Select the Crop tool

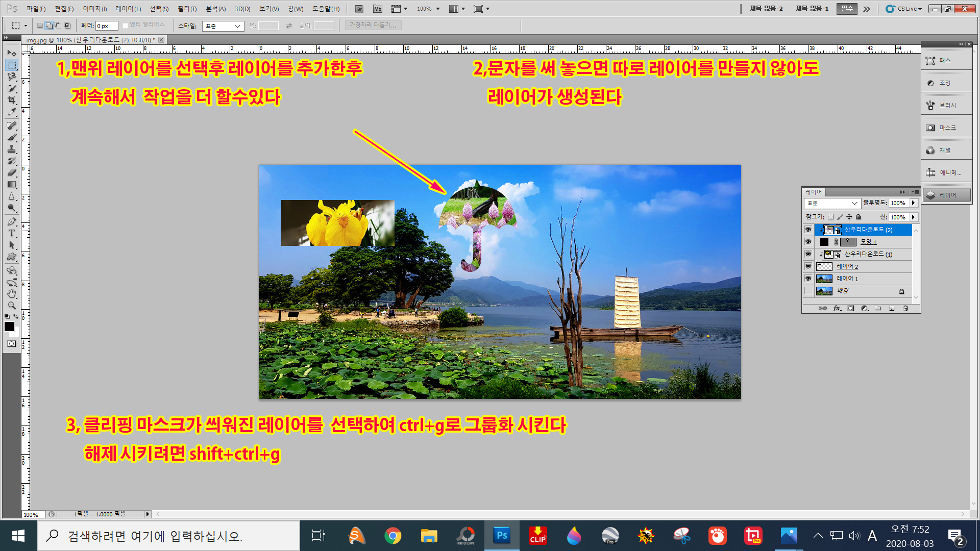click(12, 101)
